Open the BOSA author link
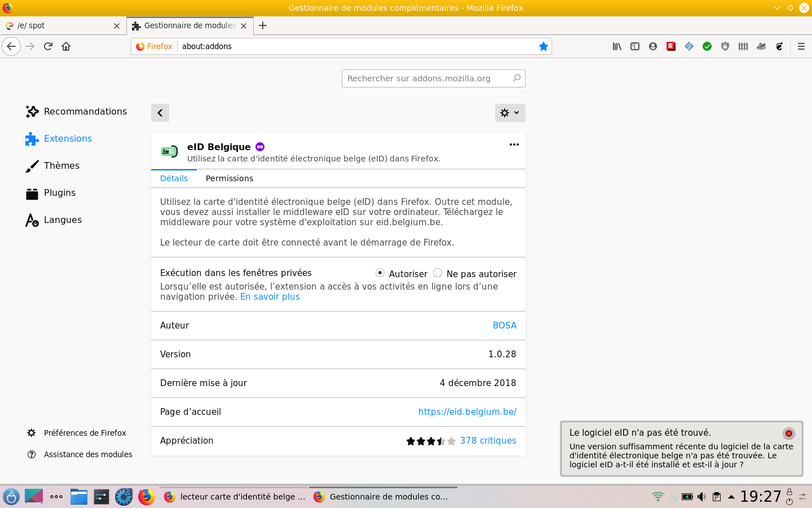Screen dimensions: 812x508 point(505,326)
